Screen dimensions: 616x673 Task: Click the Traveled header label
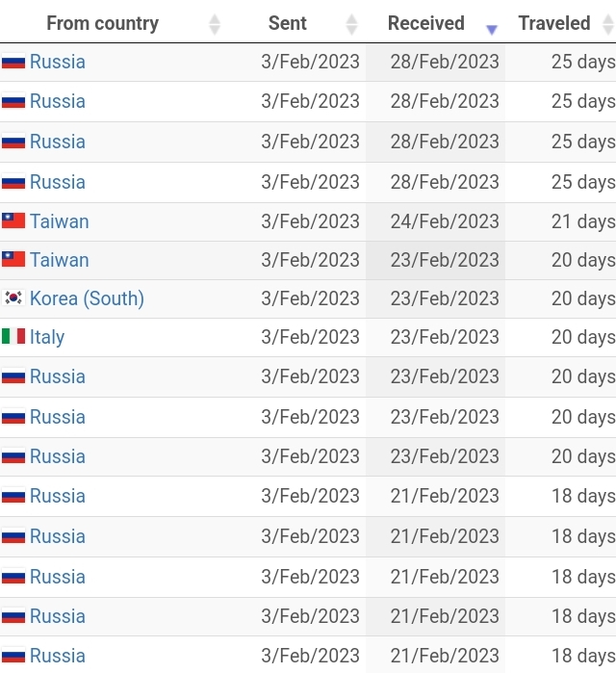554,23
